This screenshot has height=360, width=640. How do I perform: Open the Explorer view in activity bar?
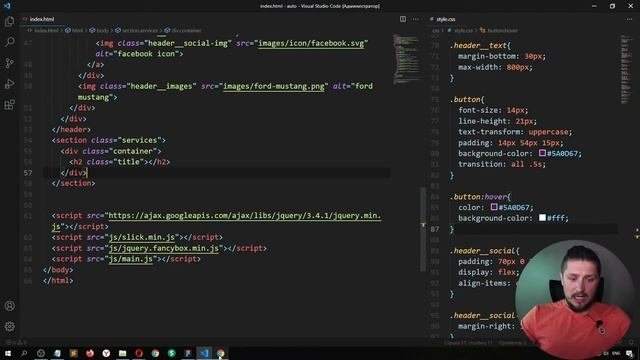tap(9, 21)
